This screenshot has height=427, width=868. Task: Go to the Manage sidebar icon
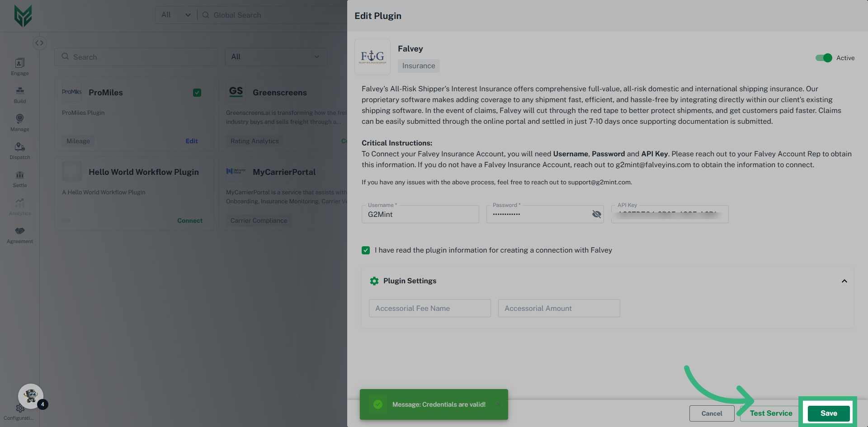coord(20,122)
